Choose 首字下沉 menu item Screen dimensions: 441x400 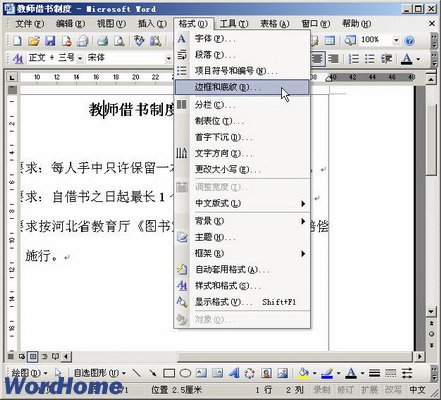pos(242,137)
